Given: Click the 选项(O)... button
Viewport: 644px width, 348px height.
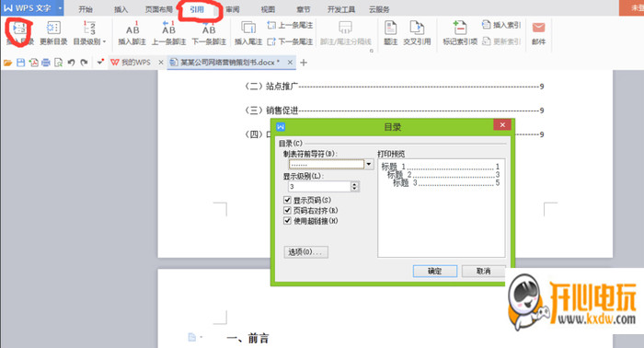Looking at the screenshot, I should click(x=306, y=252).
